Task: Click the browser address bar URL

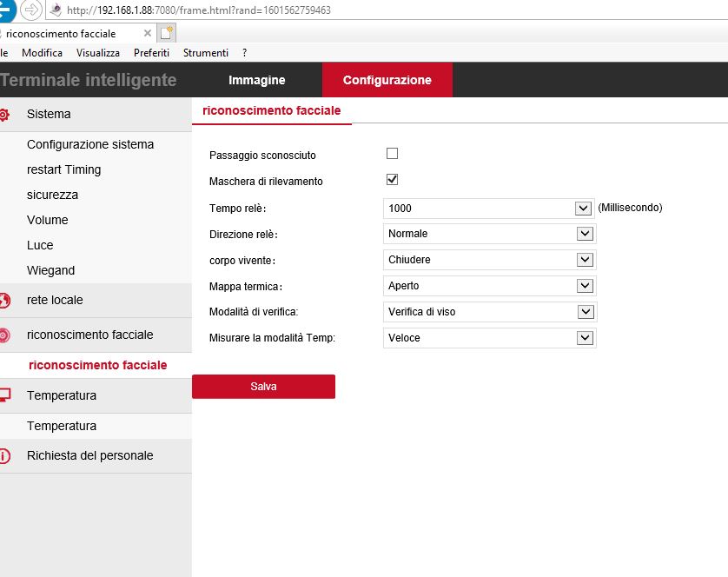Action: [x=199, y=10]
